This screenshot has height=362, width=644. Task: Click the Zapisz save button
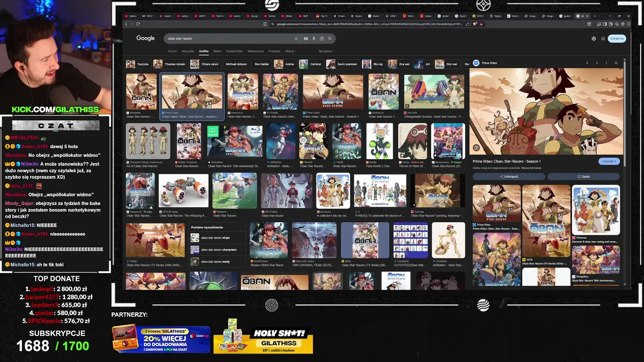(x=584, y=176)
